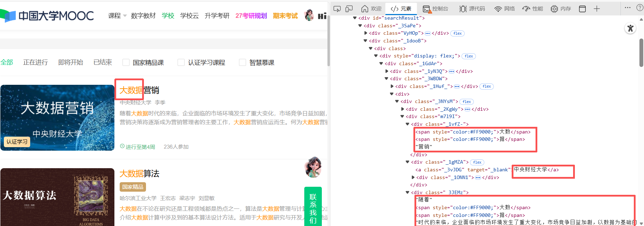Open DevTools help question mark icon
The height and width of the screenshot is (226, 644).
640,8
